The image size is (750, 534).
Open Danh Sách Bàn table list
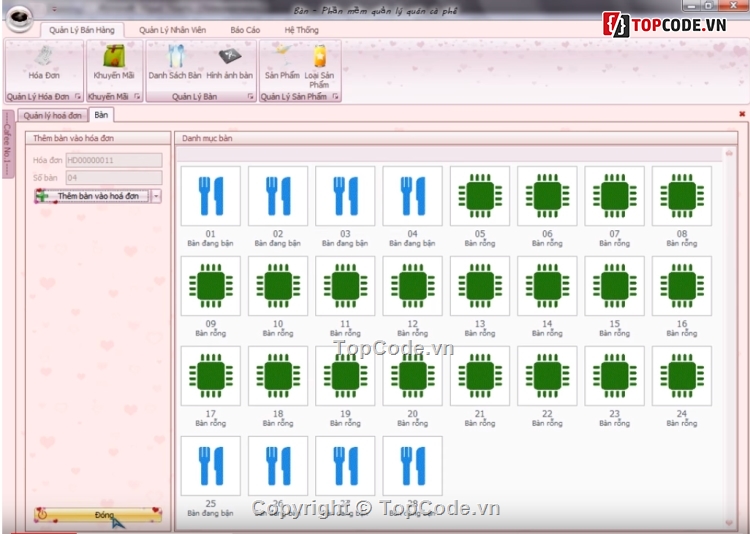(x=175, y=60)
